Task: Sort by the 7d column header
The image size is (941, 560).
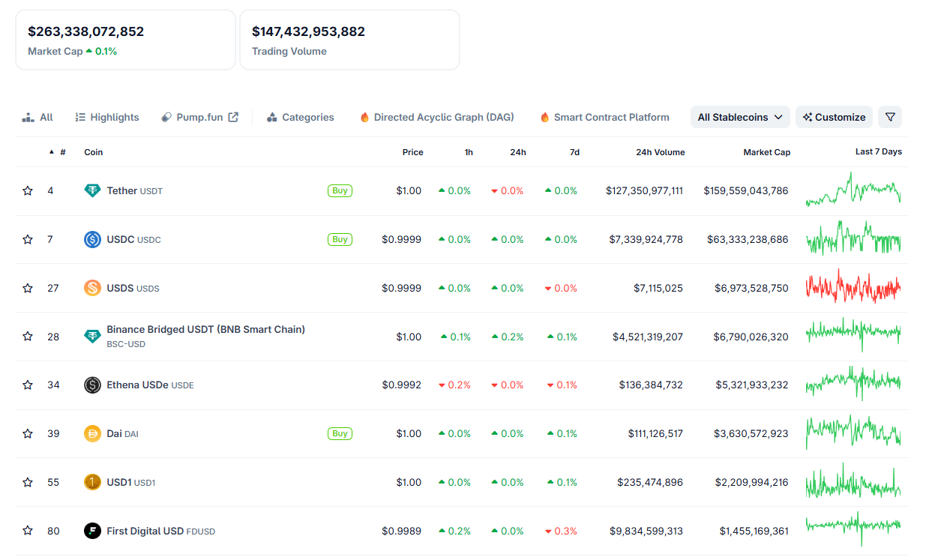Action: pyautogui.click(x=574, y=152)
